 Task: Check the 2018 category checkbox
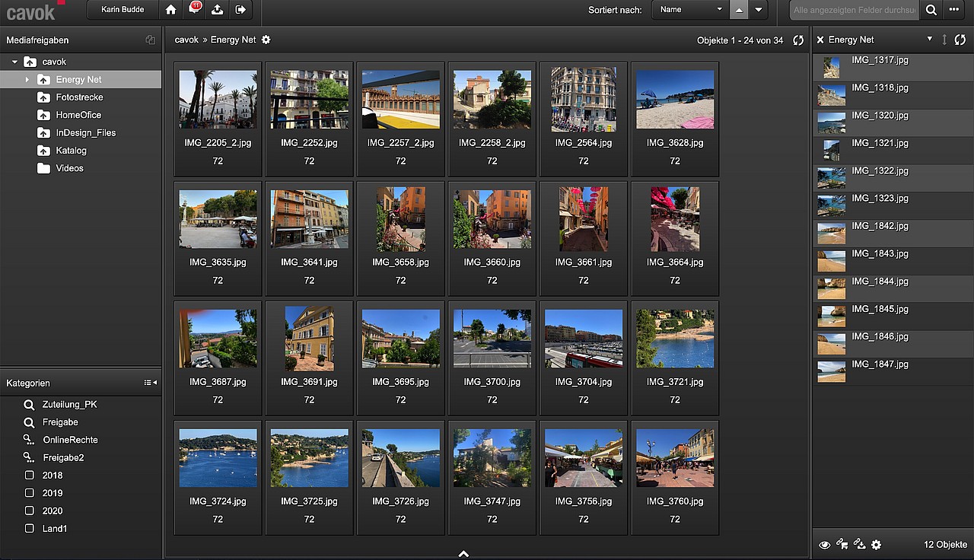(30, 476)
